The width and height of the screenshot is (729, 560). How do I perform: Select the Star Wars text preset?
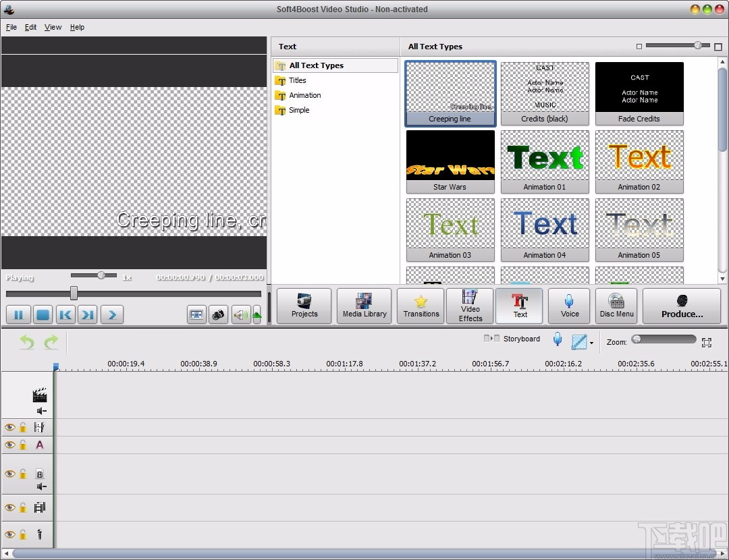tap(450, 162)
